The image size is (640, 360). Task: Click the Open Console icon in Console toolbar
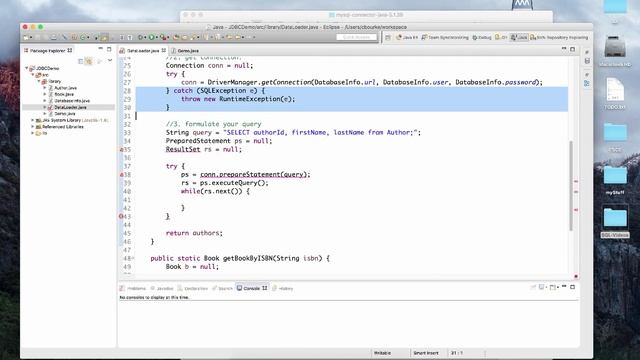pos(552,287)
